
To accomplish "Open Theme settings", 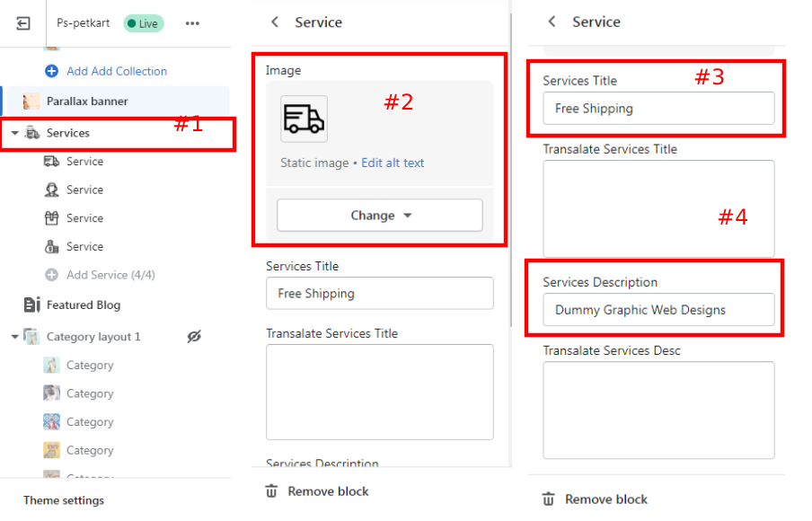I will (x=64, y=500).
